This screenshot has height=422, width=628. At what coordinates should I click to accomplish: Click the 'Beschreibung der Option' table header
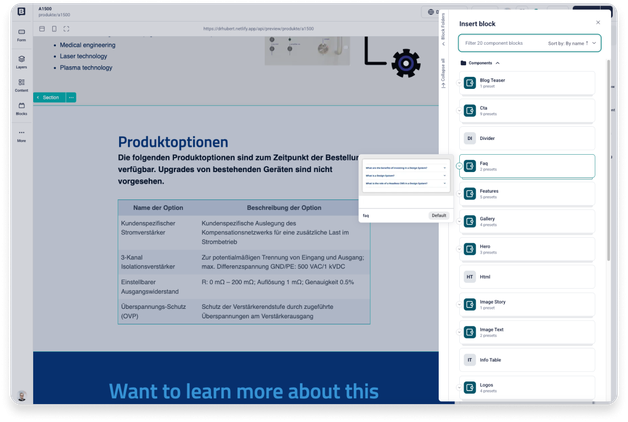point(284,208)
